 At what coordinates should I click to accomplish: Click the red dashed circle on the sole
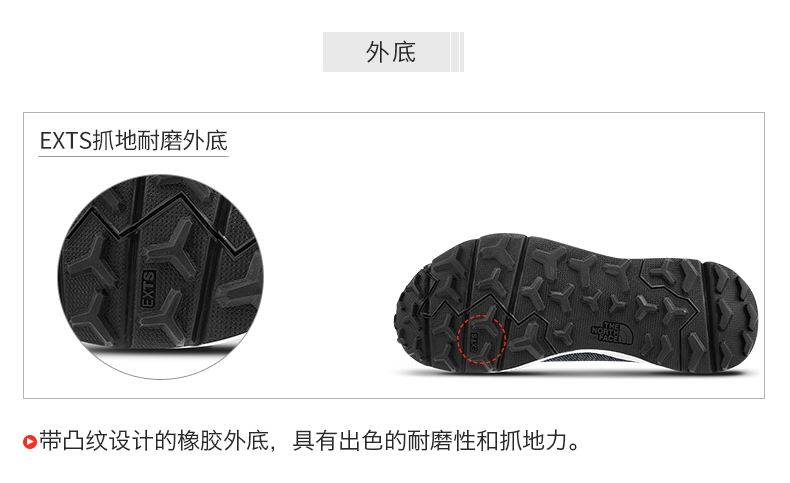[481, 339]
